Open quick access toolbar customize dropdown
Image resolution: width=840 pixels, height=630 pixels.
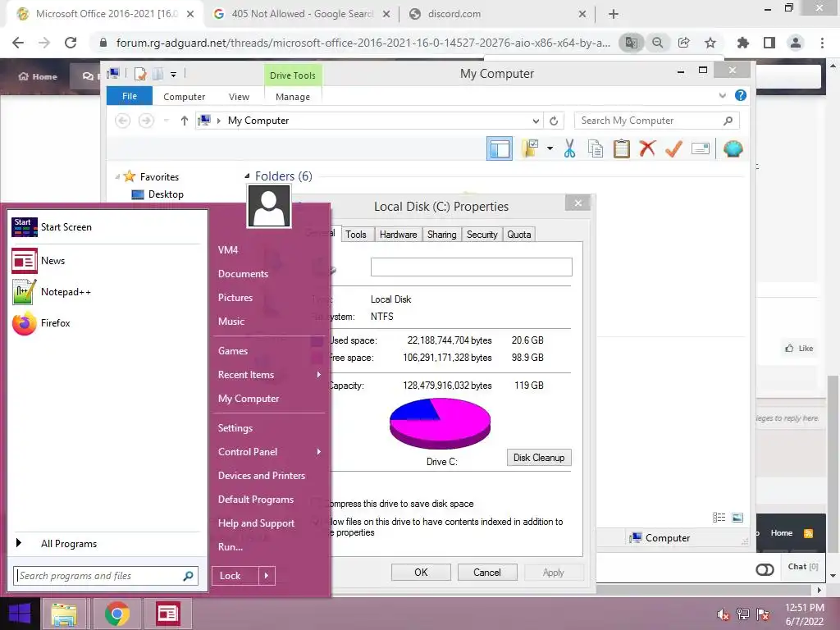174,75
